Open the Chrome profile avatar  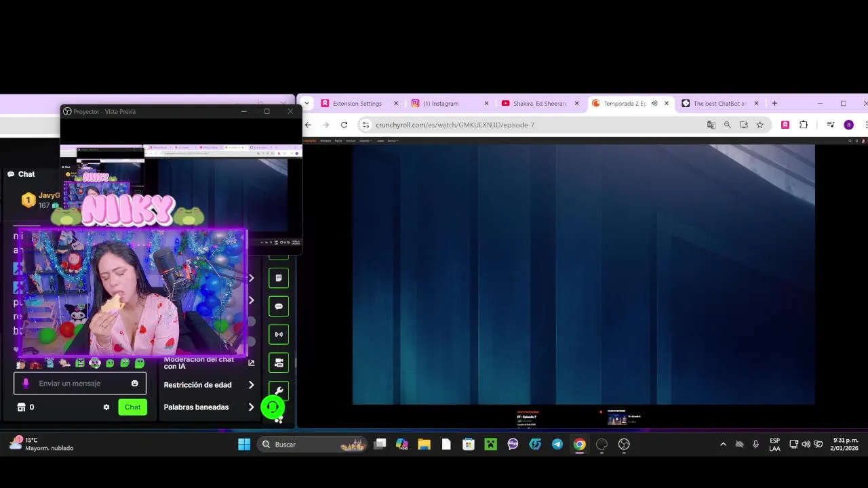(x=848, y=125)
